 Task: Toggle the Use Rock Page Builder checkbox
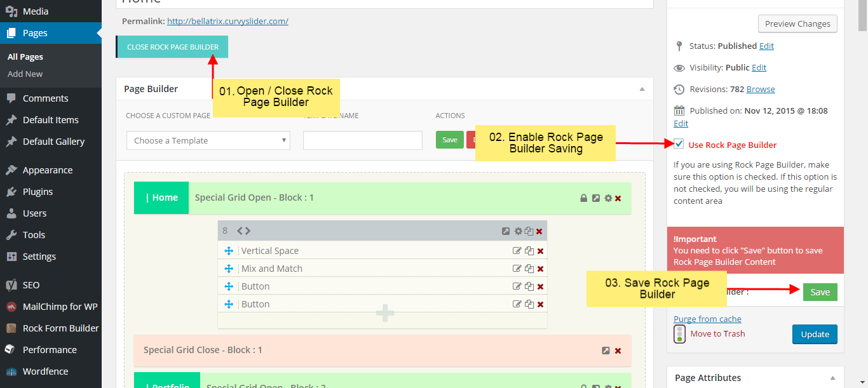(679, 144)
